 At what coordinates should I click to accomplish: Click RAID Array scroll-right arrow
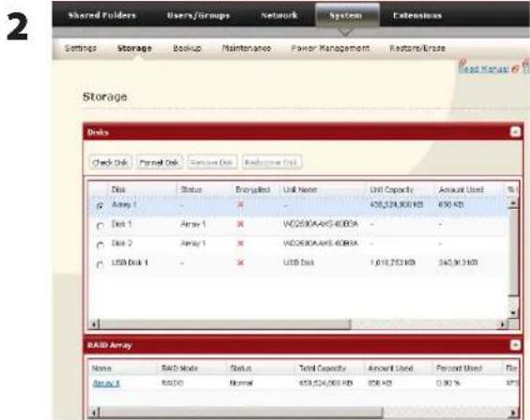coord(513,412)
